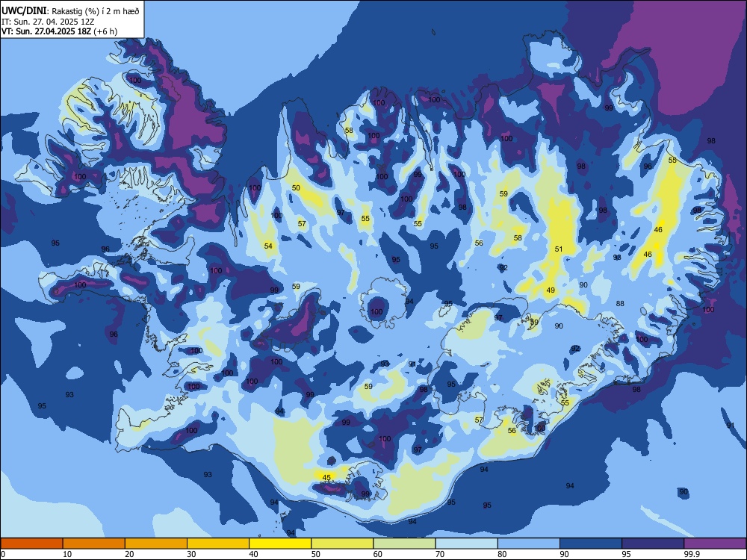747x560 pixels.
Task: Select the 80–90 blue legend swatch
Action: coord(529,544)
